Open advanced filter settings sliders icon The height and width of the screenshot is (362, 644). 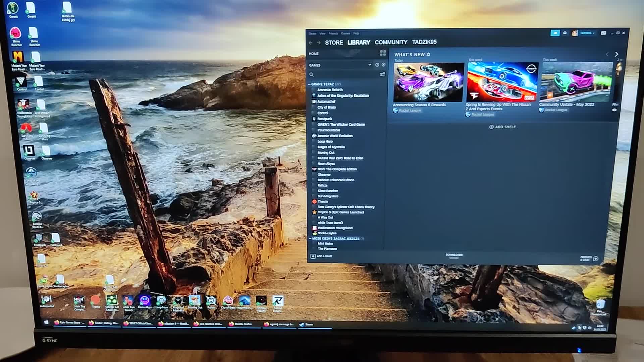coord(382,74)
